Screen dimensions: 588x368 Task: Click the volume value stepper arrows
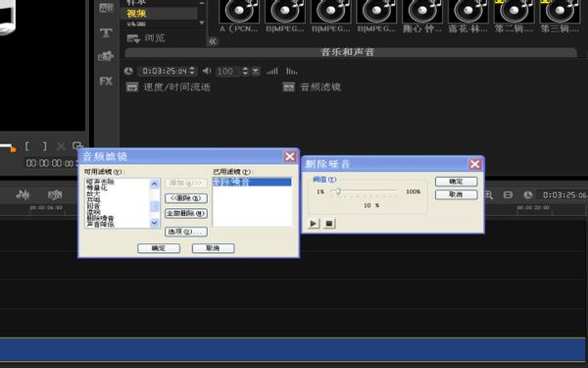click(x=246, y=71)
